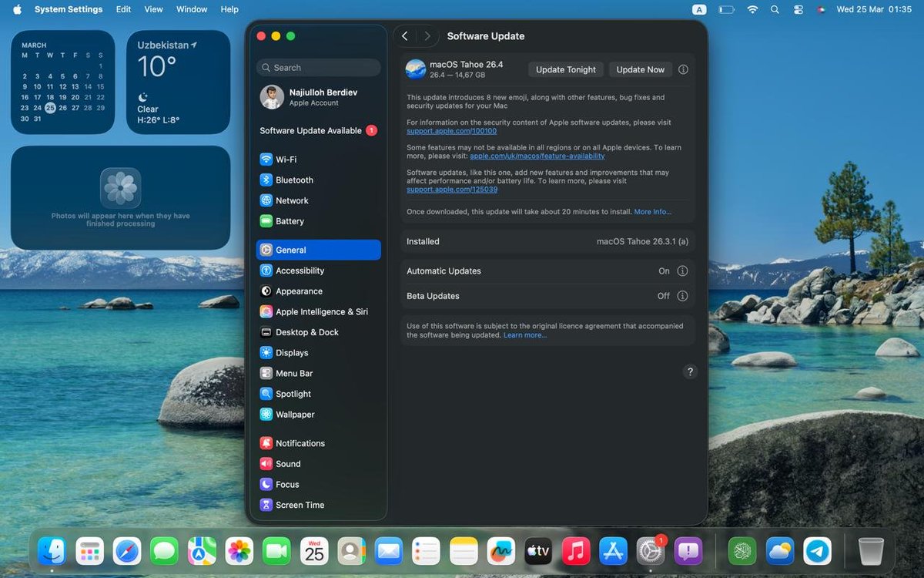
Task: Click the March calendar widget
Action: click(x=62, y=82)
